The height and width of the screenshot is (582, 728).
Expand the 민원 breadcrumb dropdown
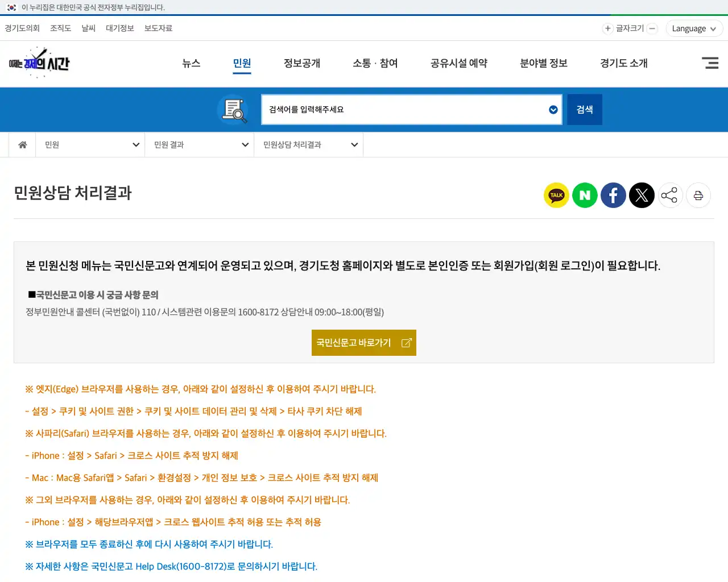coord(90,145)
